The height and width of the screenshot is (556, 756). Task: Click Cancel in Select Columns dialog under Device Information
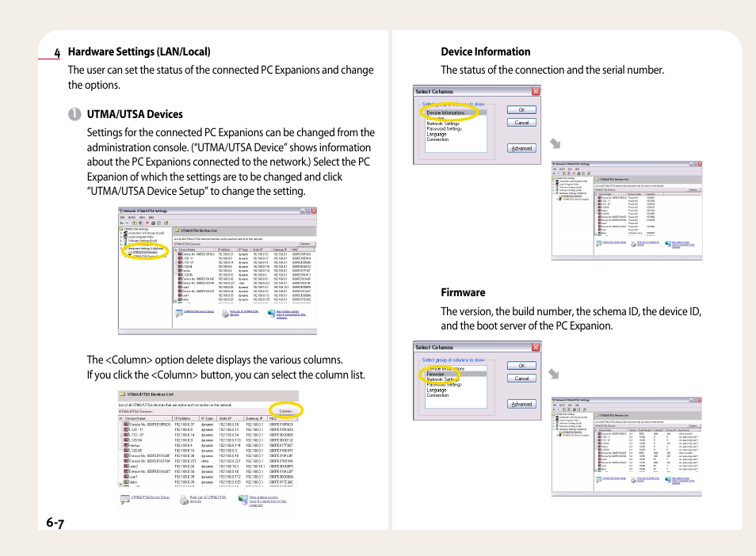(521, 123)
